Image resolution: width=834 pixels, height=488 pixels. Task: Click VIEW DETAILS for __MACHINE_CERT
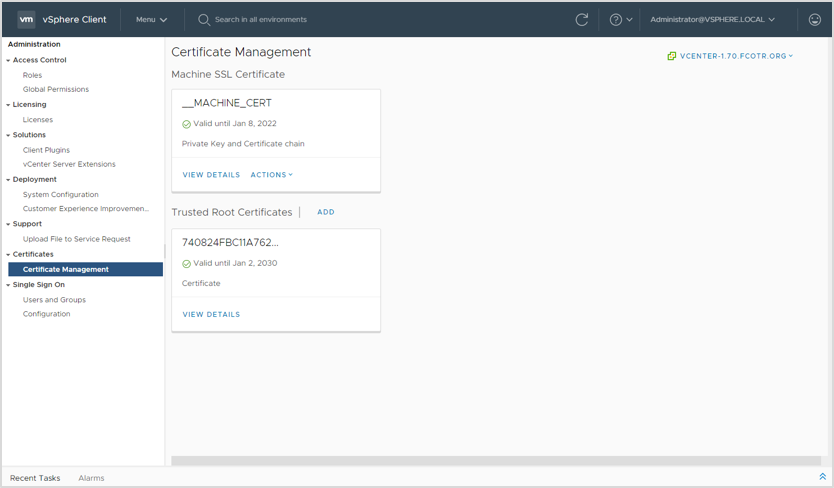click(211, 175)
